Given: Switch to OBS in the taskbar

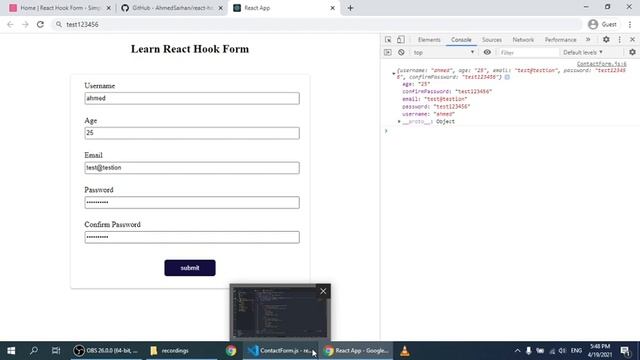Looking at the screenshot, I should coord(106,351).
